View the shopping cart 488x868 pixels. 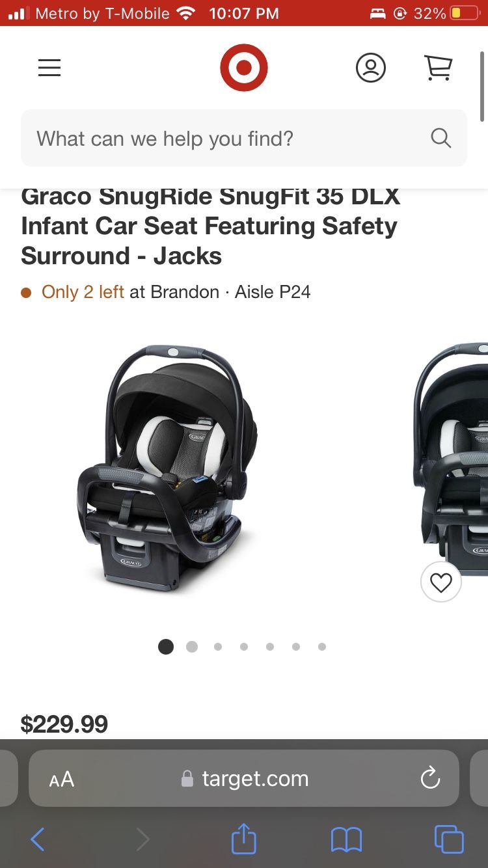[x=439, y=68]
